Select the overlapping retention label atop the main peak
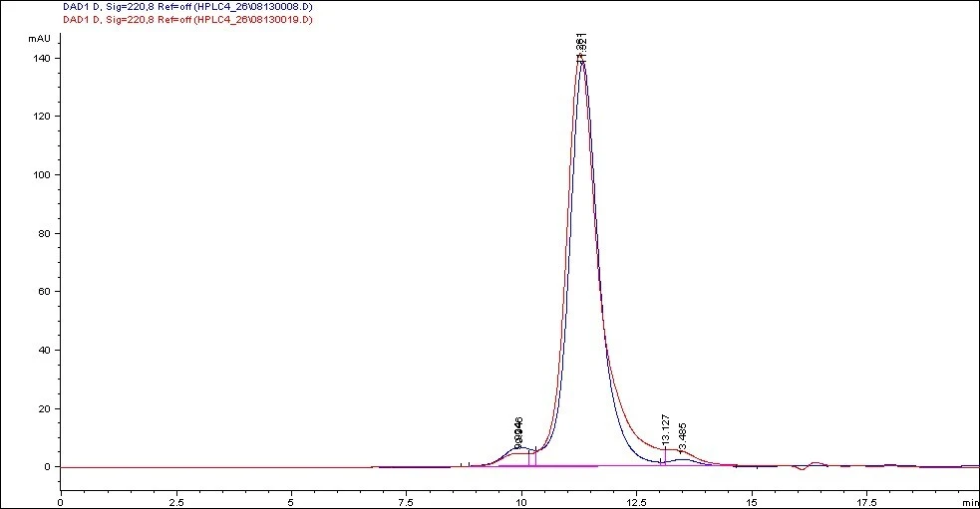Screen dimensions: 980x509 pos(581,47)
